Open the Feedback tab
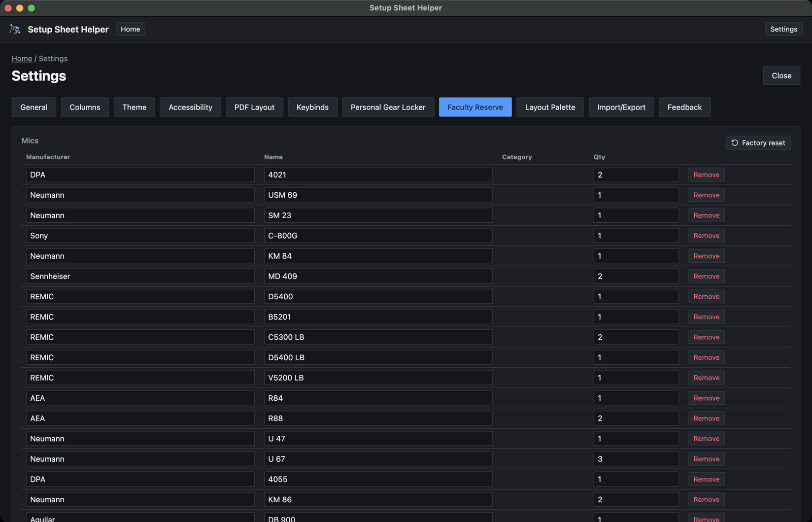The image size is (812, 522). point(685,107)
